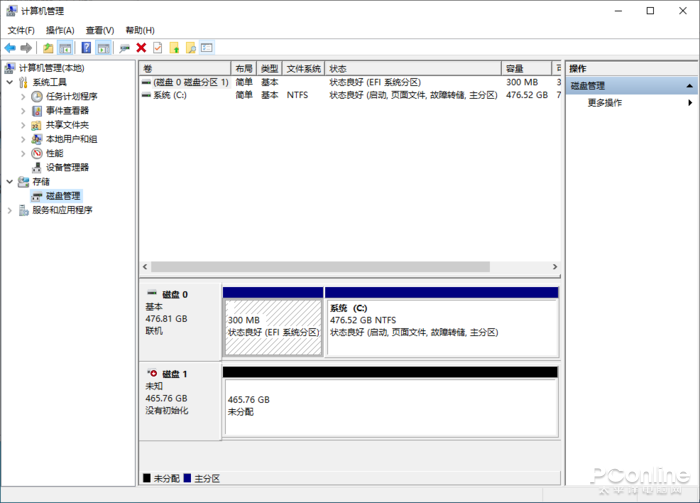Image resolution: width=700 pixels, height=503 pixels.
Task: Expand the 服务和应用程序 node
Action: point(10,210)
